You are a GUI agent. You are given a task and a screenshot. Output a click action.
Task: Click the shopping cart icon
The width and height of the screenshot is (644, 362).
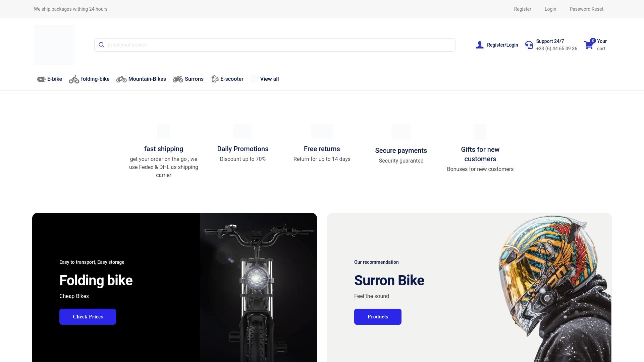point(589,45)
